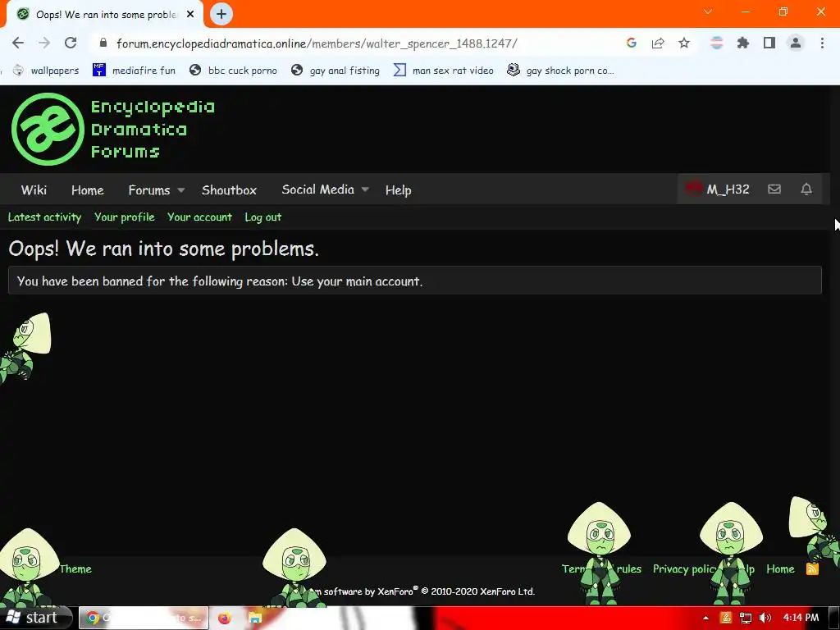
Task: Open the Chrome profile avatar
Action: pyautogui.click(x=796, y=43)
